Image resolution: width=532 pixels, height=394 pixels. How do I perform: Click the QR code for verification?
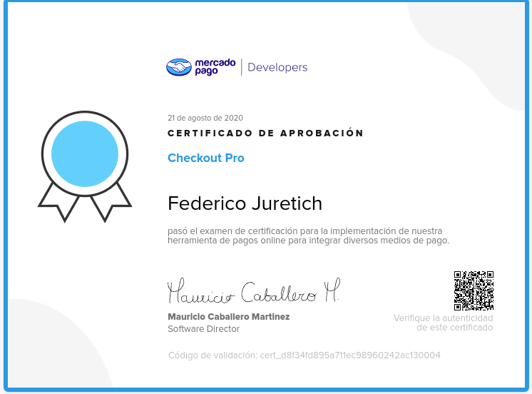click(x=474, y=291)
